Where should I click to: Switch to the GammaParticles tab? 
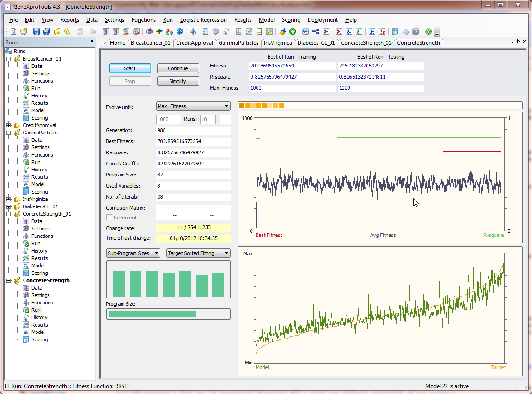pyautogui.click(x=238, y=42)
